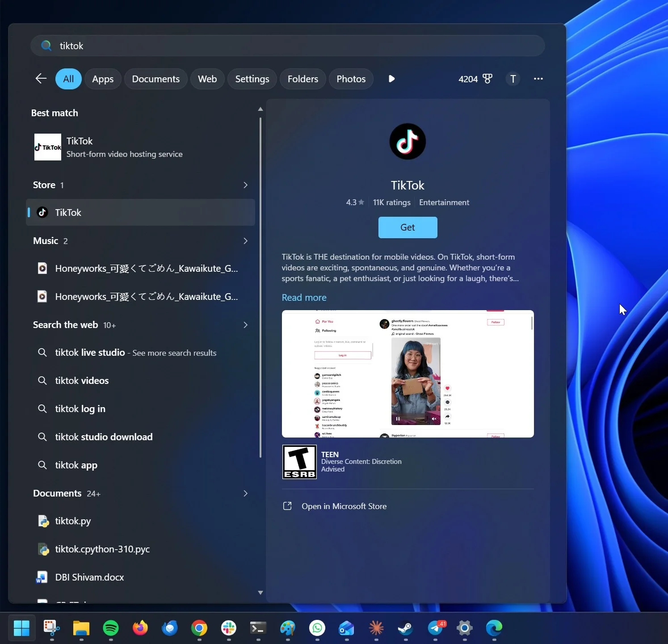Search web for tiktok app
Screen dimensions: 668x644
(140, 465)
